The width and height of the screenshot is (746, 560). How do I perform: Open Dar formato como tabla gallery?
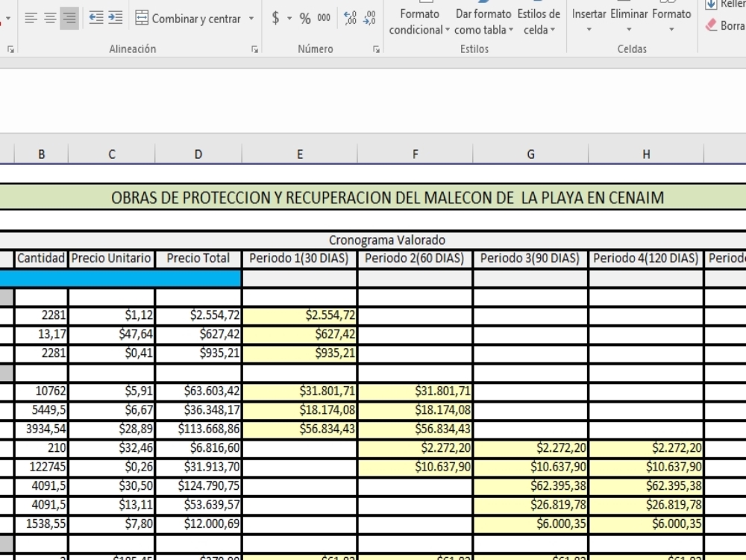(483, 19)
